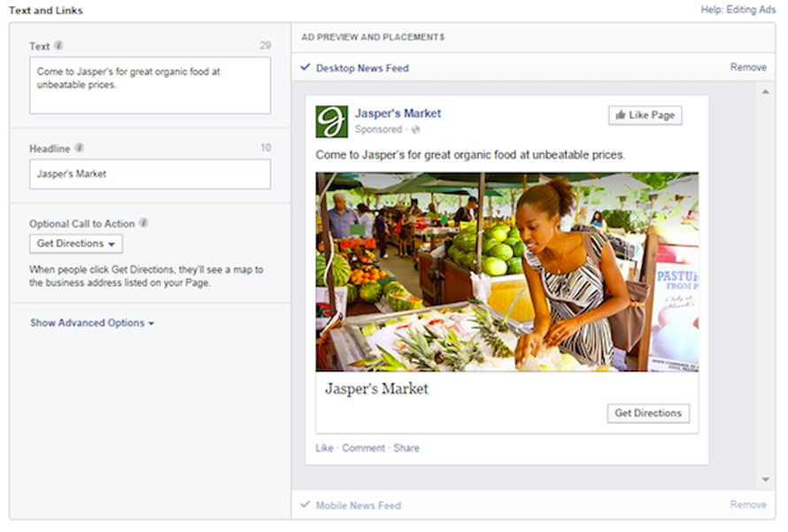The width and height of the screenshot is (788, 532).
Task: Remove the Mobile News Feed placement
Action: (748, 505)
